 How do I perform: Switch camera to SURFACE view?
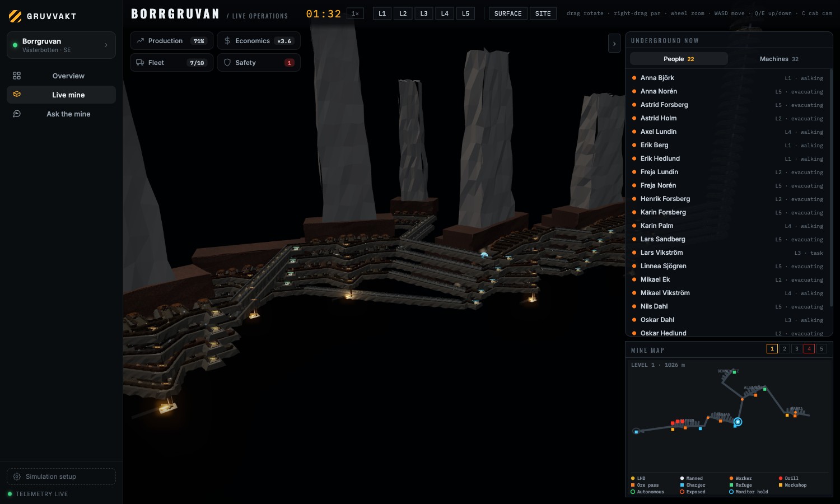(x=508, y=13)
